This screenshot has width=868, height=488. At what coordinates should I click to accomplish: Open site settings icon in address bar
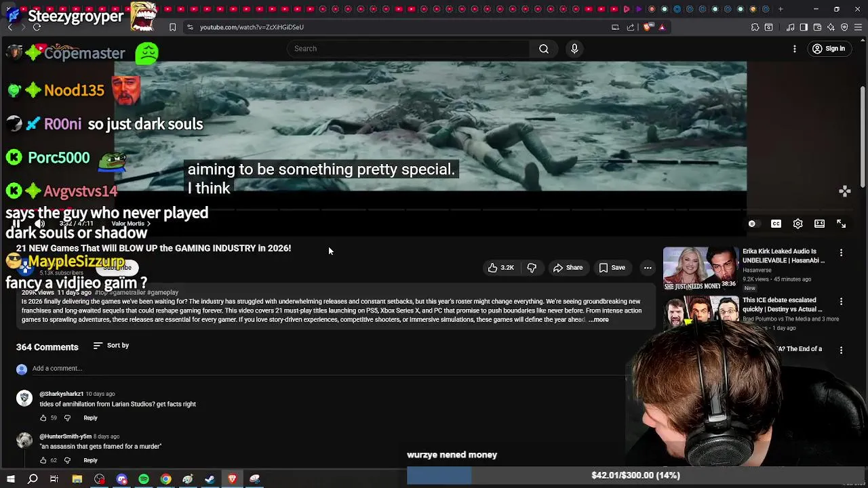tap(190, 27)
